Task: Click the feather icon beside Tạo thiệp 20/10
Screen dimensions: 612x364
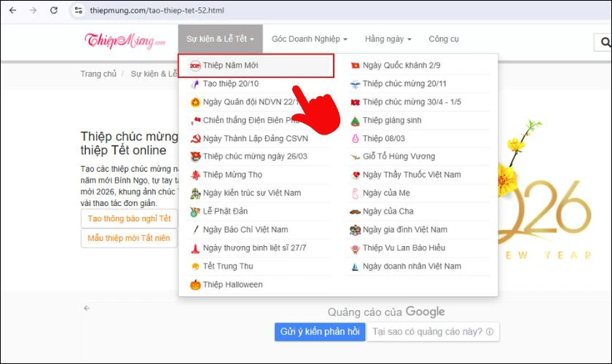Action: pyautogui.click(x=195, y=84)
